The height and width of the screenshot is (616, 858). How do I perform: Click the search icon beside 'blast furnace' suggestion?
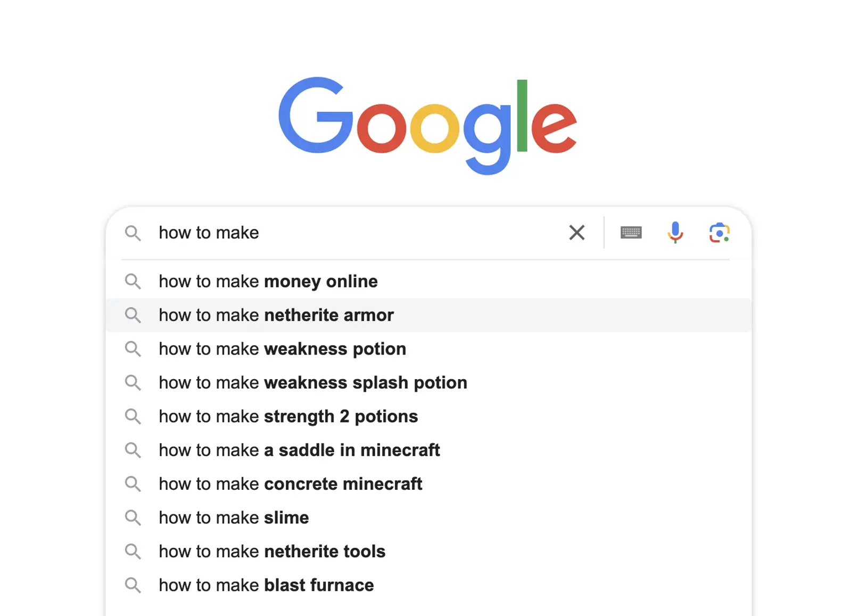pyautogui.click(x=133, y=586)
